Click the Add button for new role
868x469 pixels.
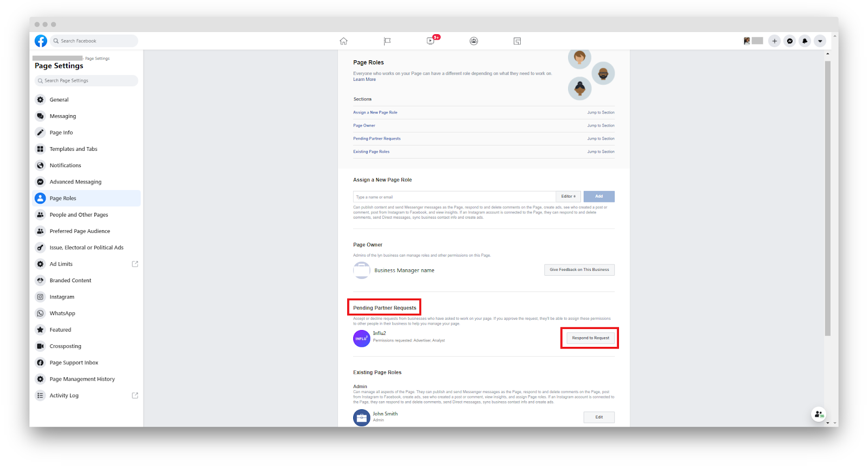[599, 197]
